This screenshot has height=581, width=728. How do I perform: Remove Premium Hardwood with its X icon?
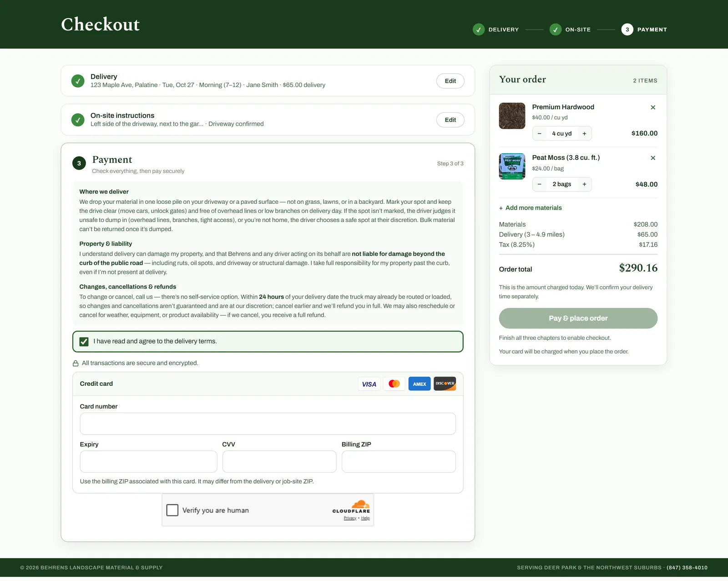coord(653,107)
